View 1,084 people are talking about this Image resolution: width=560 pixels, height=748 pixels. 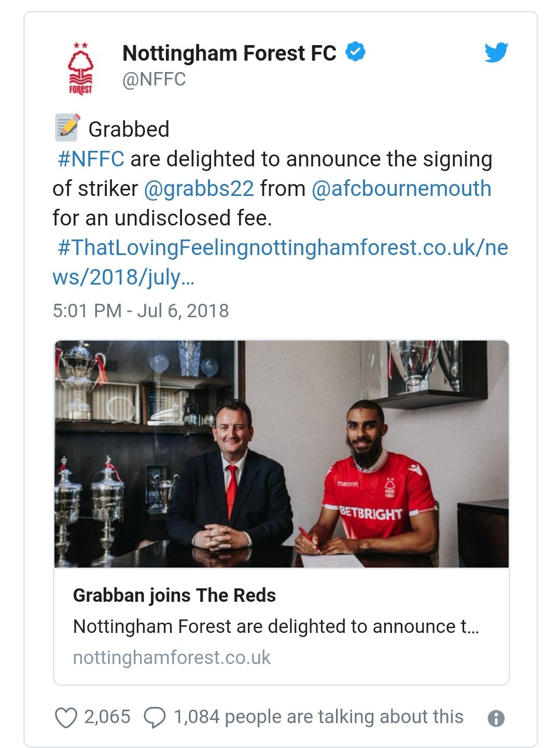(x=318, y=717)
